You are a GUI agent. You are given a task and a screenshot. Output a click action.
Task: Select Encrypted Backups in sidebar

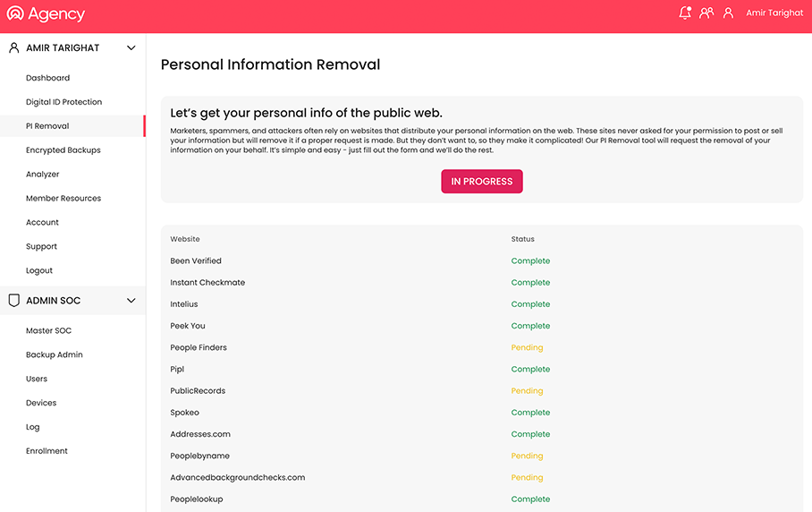(63, 150)
